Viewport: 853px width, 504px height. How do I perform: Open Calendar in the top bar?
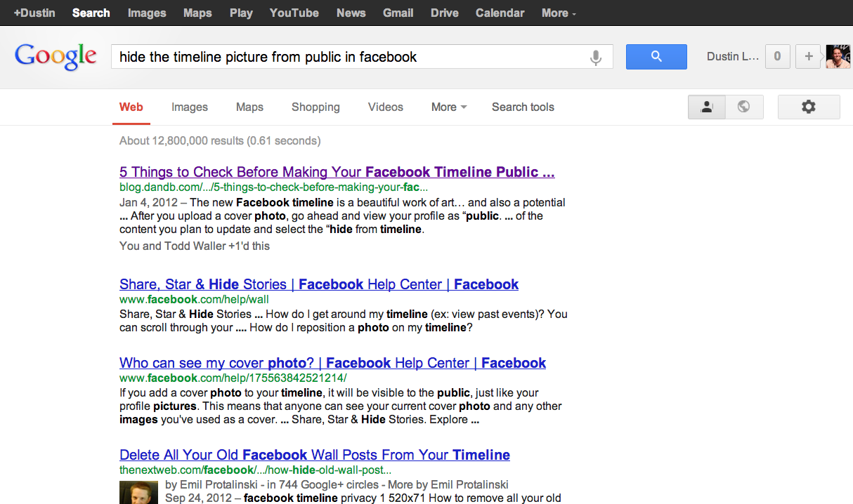[500, 13]
